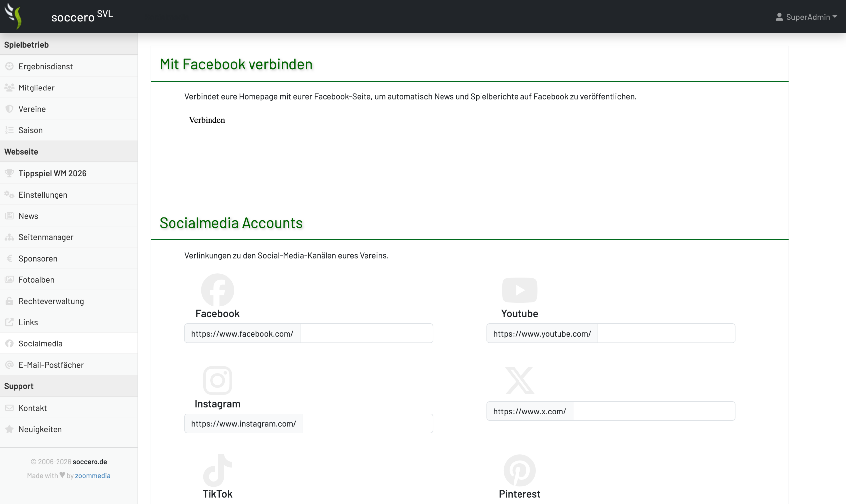
Task: Go to Links menu entry
Action: 69,322
